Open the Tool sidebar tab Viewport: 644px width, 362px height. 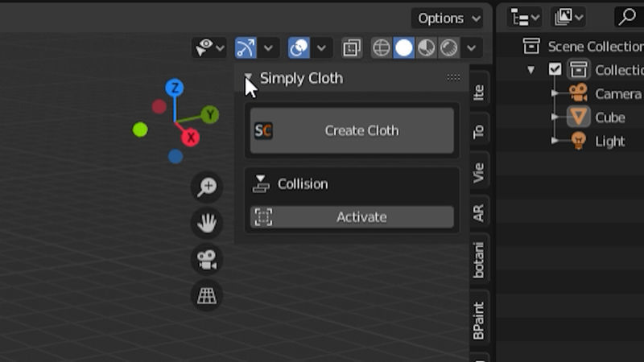click(x=479, y=131)
